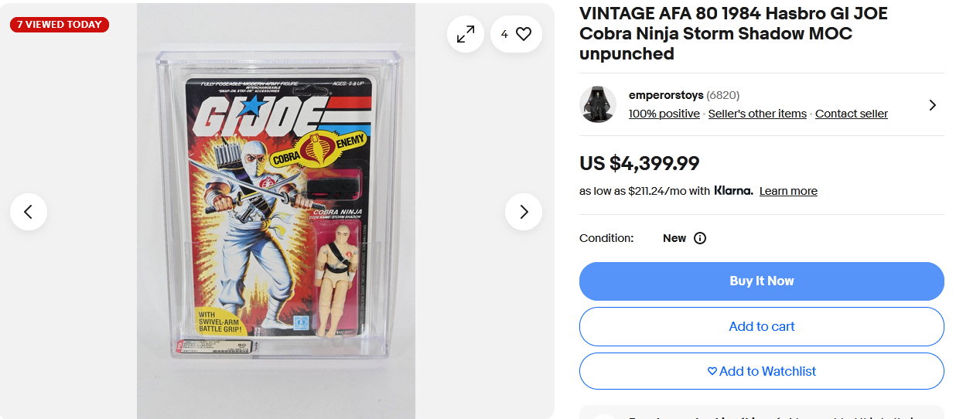Open Seller's other items
This screenshot has width=980, height=419.
(757, 114)
